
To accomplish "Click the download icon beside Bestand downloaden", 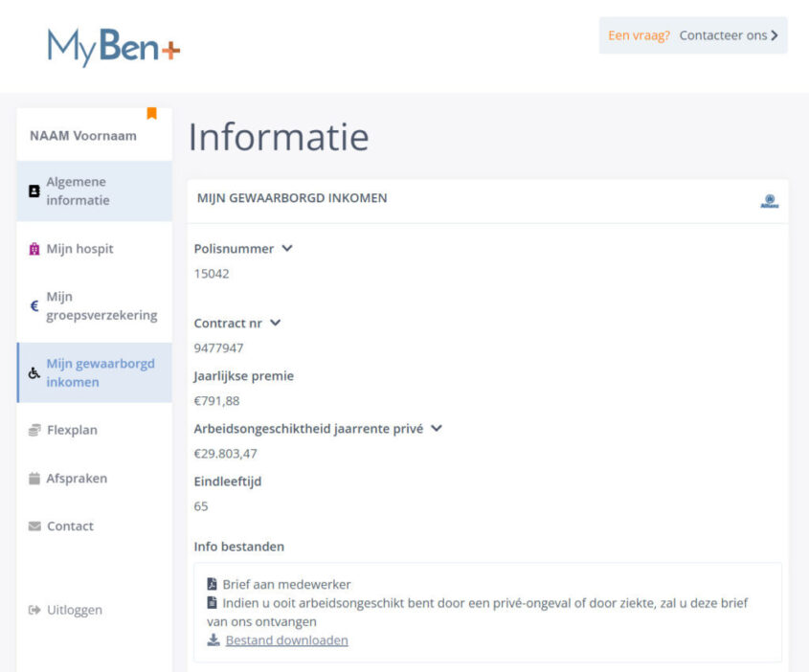I will point(213,640).
